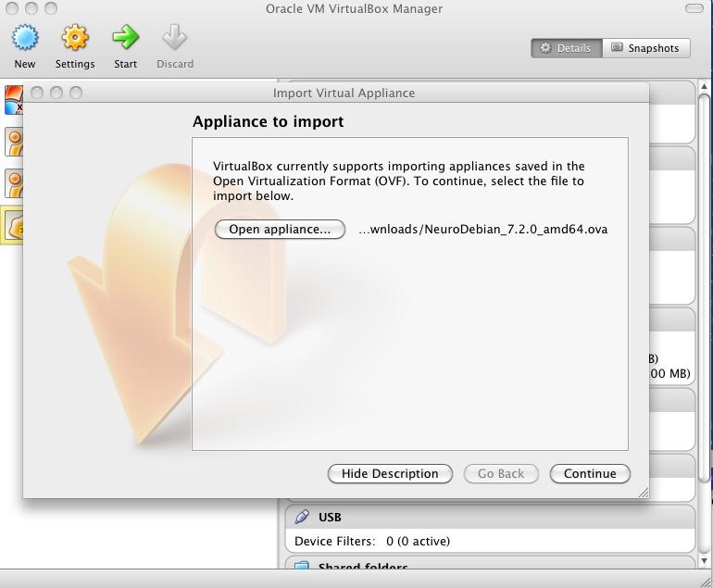Click the details pane vertical scrollbar thumb

coord(704,287)
